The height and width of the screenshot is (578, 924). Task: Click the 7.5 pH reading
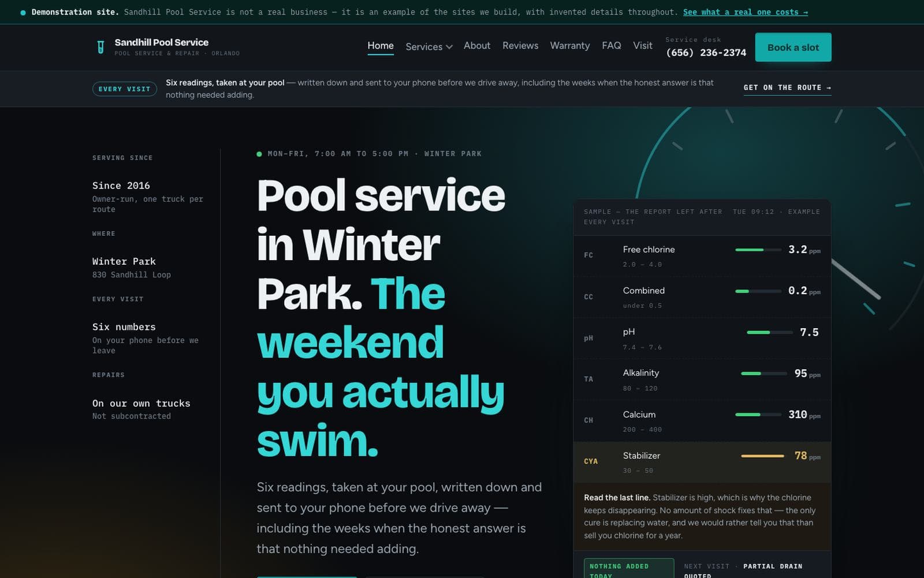(x=809, y=332)
